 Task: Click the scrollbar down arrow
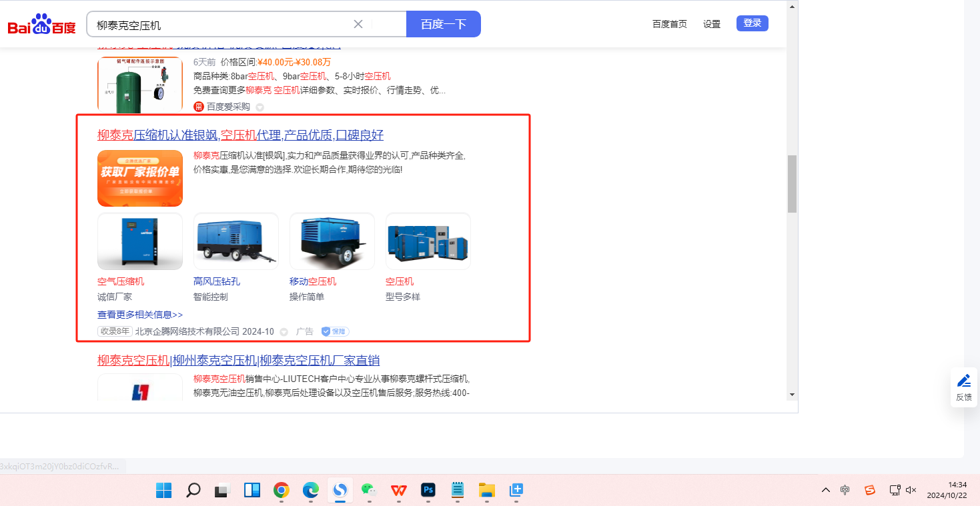point(792,395)
